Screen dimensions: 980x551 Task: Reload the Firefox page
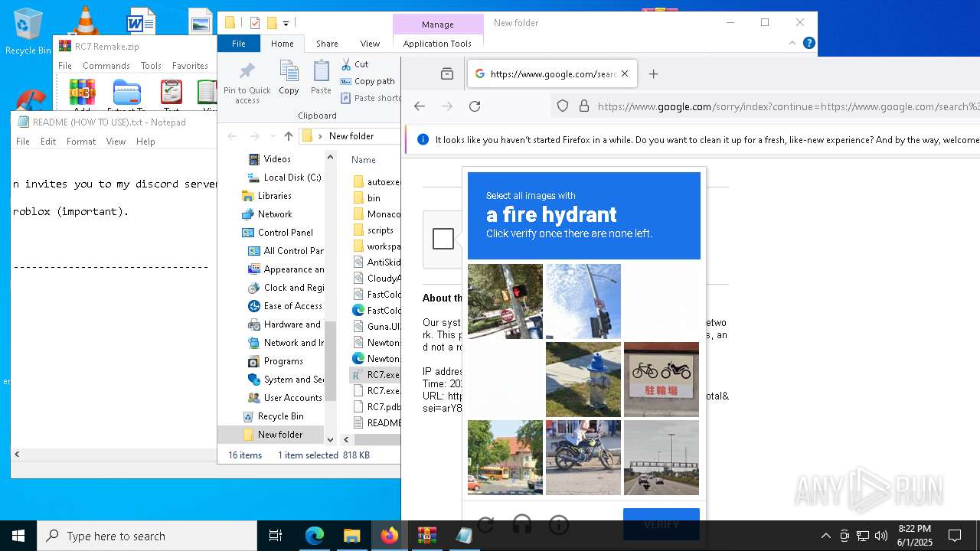[x=475, y=106]
